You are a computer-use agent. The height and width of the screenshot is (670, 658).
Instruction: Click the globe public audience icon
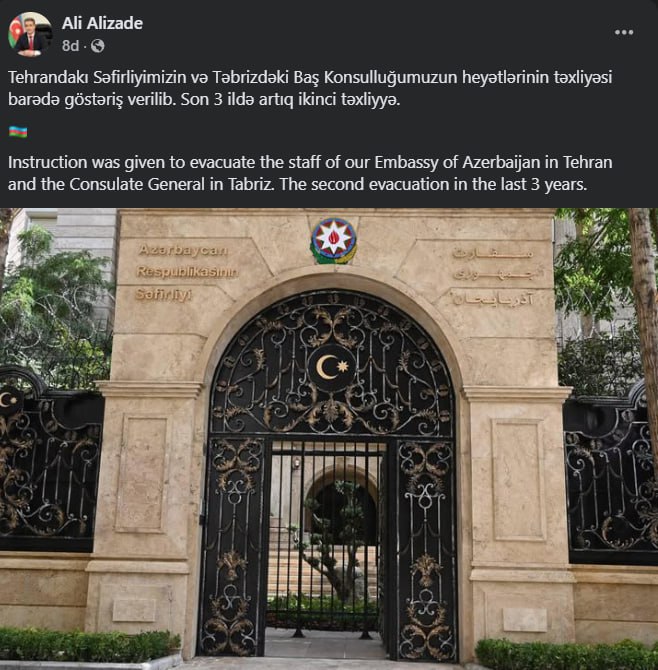pyautogui.click(x=98, y=46)
